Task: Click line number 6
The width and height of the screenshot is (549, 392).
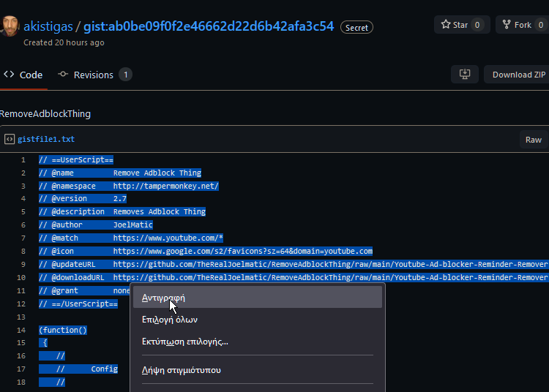Action: pyautogui.click(x=23, y=225)
